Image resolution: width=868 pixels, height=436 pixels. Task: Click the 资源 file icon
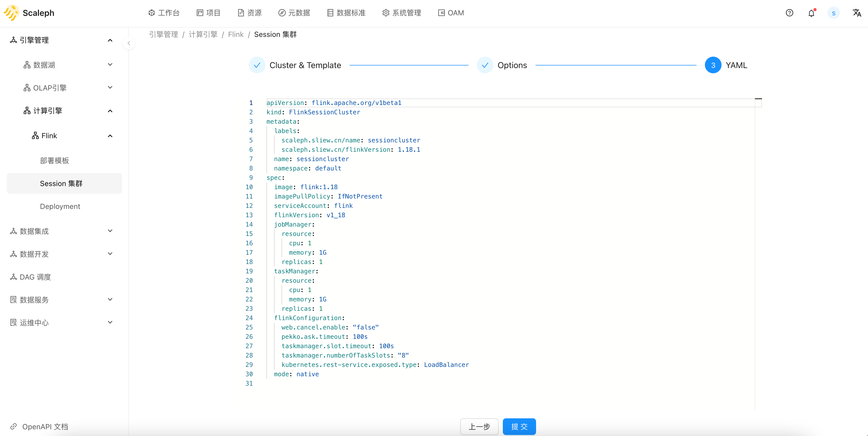coord(241,13)
